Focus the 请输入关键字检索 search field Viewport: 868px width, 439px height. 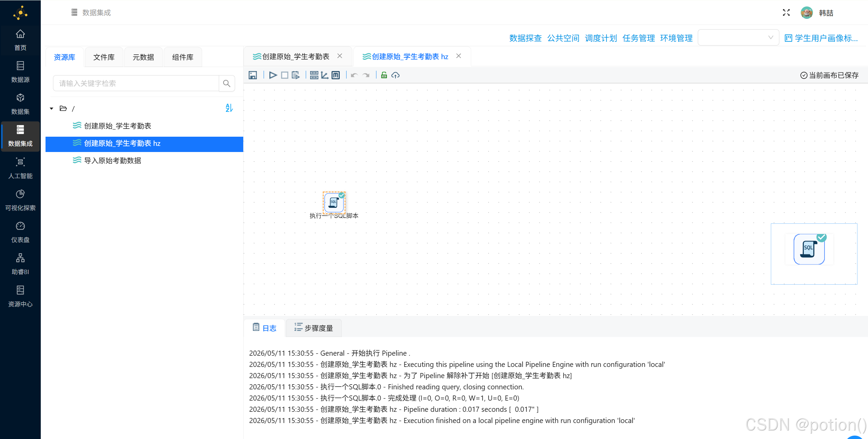(x=136, y=83)
